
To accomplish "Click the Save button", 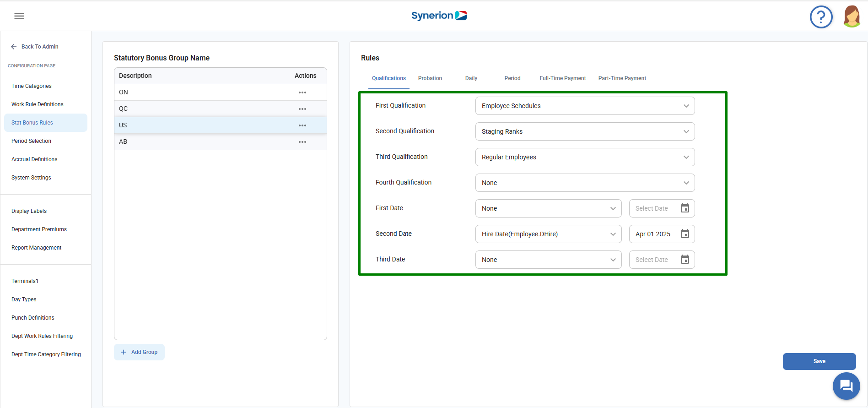I will click(x=819, y=361).
